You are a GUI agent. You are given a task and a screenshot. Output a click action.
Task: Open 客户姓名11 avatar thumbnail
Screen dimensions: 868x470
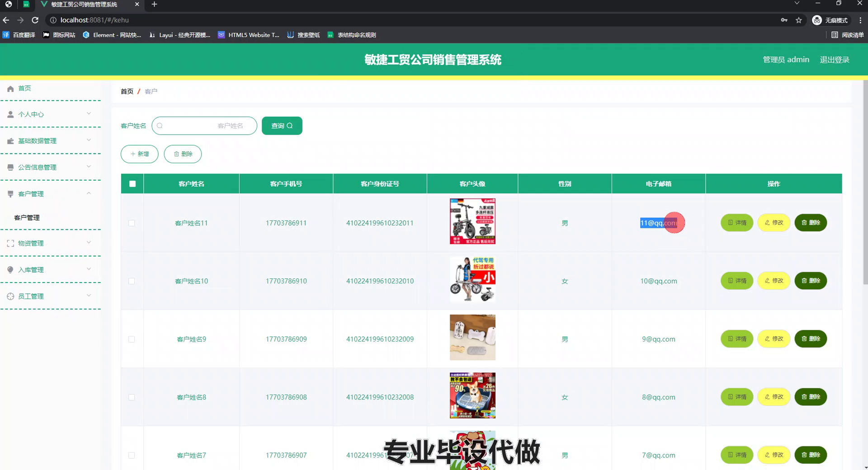472,221
